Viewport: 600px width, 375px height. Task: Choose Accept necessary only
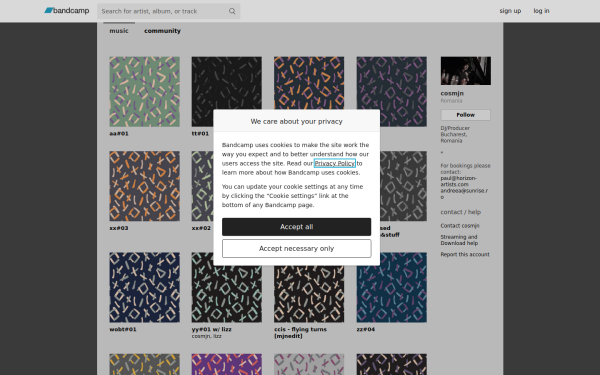(x=297, y=249)
